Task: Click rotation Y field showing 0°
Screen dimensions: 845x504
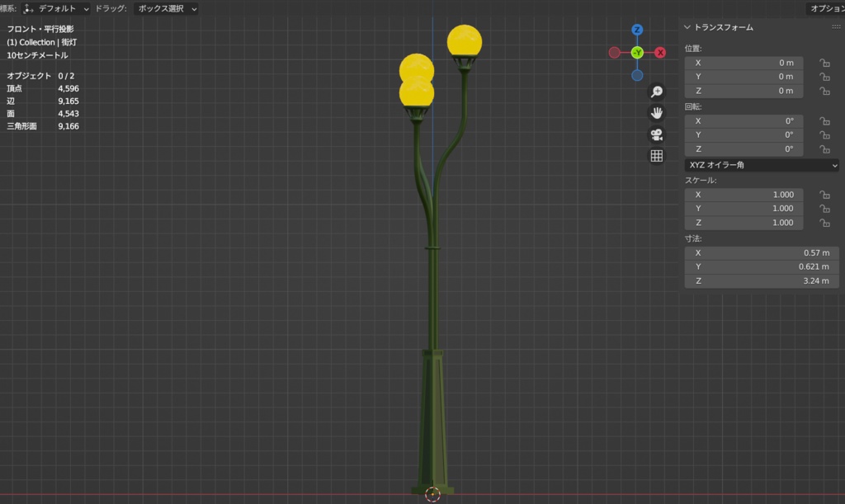Action: click(744, 134)
